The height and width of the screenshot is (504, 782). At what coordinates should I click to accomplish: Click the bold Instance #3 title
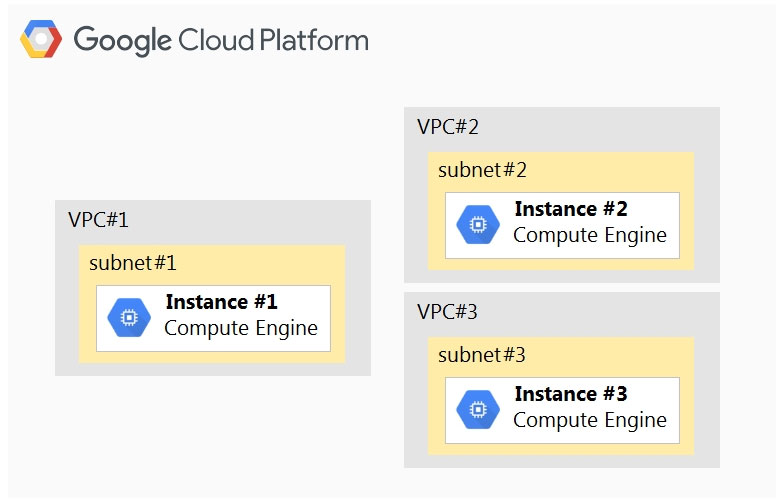(570, 394)
